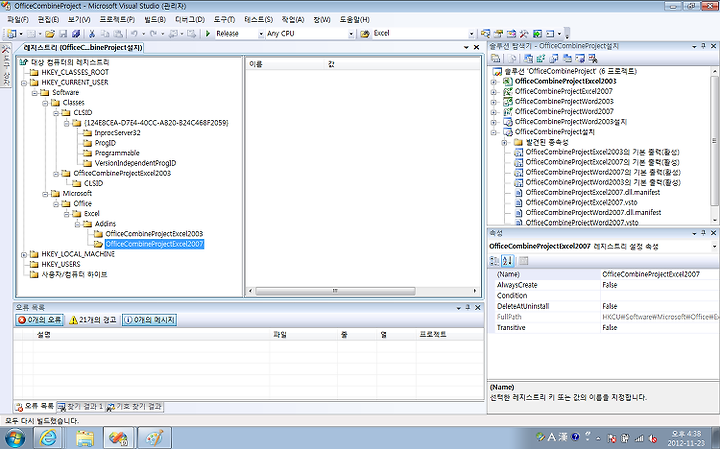Open Paint application on taskbar
Image resolution: width=720 pixels, height=449 pixels.
154,438
